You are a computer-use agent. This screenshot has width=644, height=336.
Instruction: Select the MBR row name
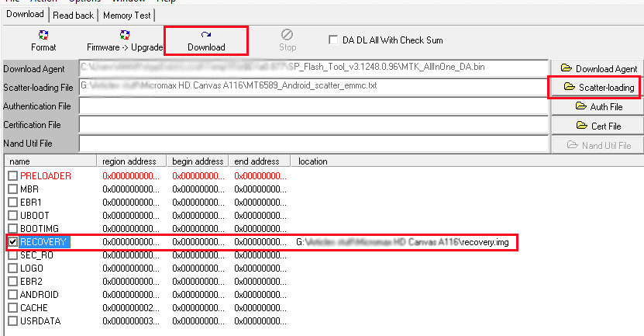click(29, 189)
